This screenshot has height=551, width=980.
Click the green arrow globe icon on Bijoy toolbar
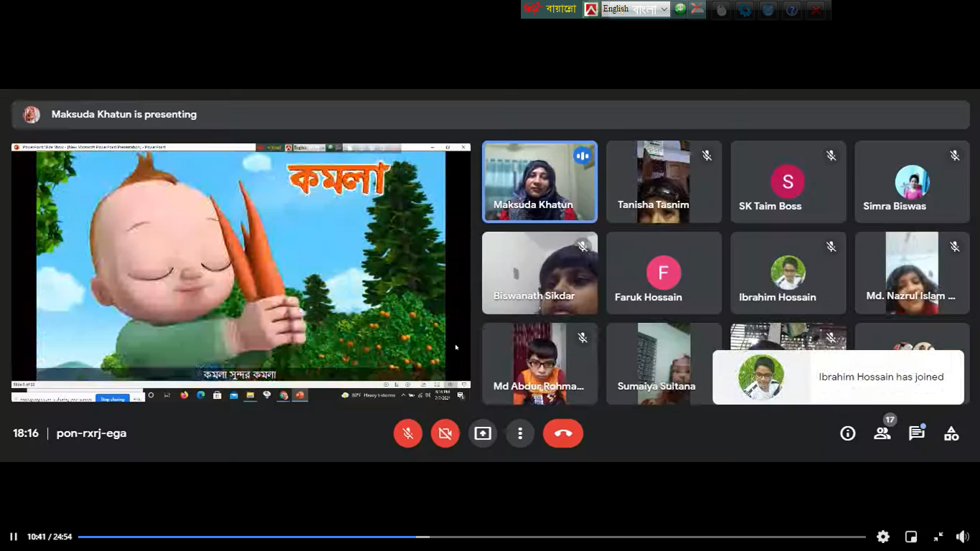pos(680,9)
